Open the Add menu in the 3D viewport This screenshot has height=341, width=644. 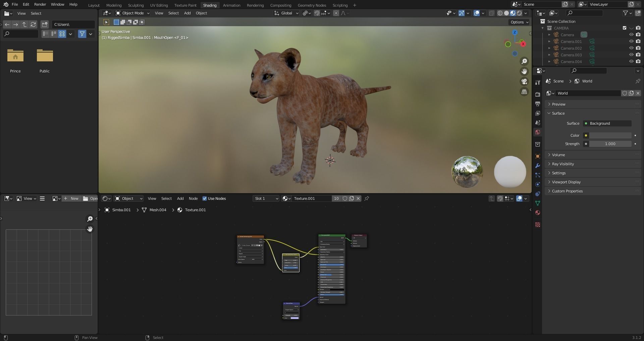click(187, 13)
